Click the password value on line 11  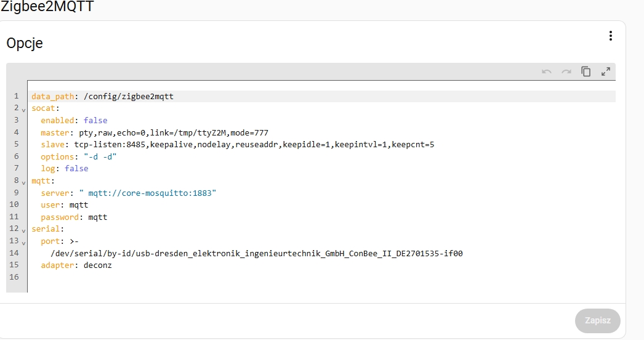click(x=98, y=217)
